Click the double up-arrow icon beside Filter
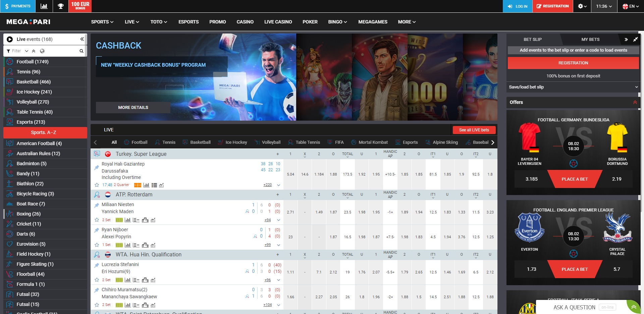Image resolution: width=644 pixels, height=314 pixels. point(34,51)
